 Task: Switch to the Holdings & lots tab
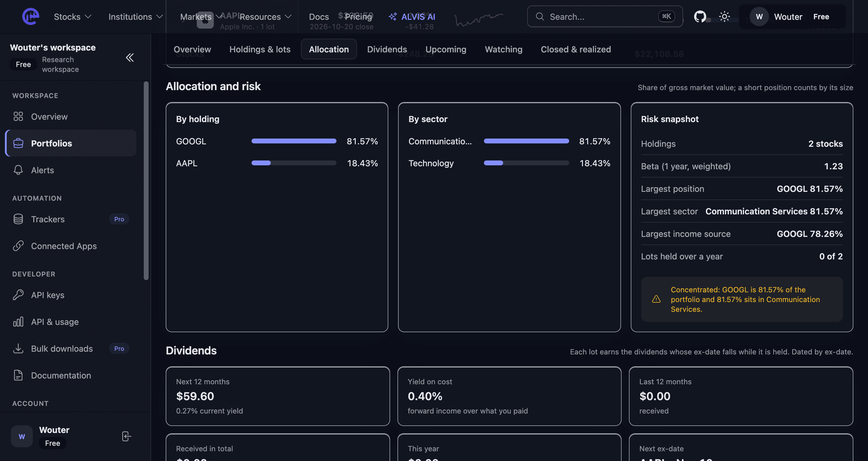pos(260,49)
